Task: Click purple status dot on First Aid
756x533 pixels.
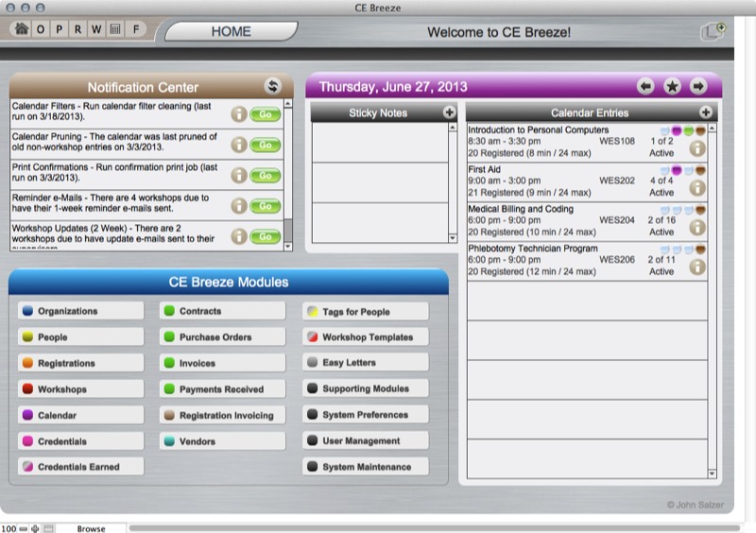Action: click(x=677, y=170)
